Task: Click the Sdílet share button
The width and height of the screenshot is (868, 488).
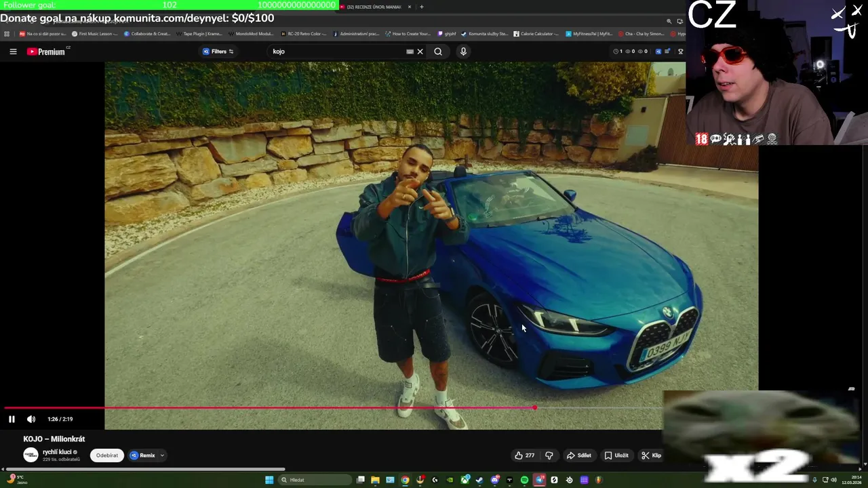Action: [x=579, y=455]
